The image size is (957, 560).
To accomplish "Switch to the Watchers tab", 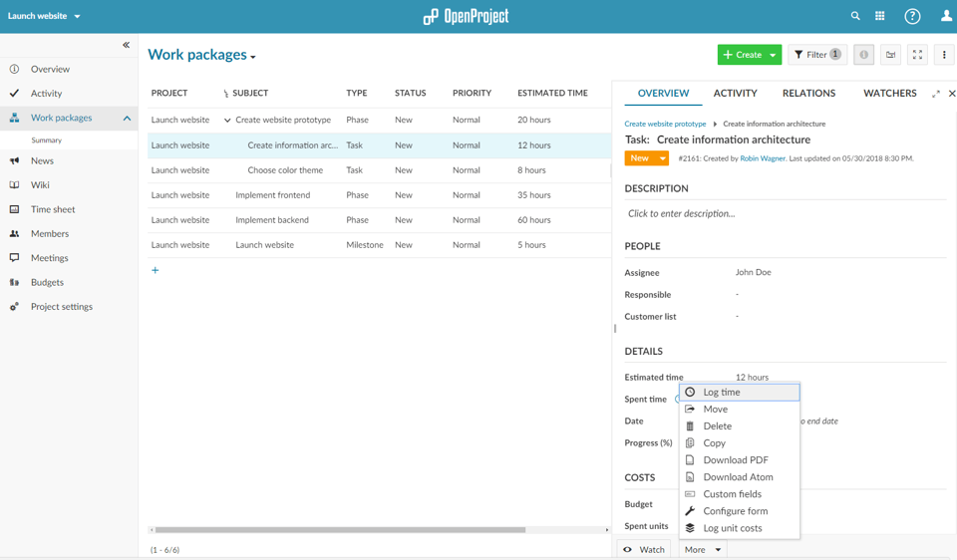I will pos(889,94).
